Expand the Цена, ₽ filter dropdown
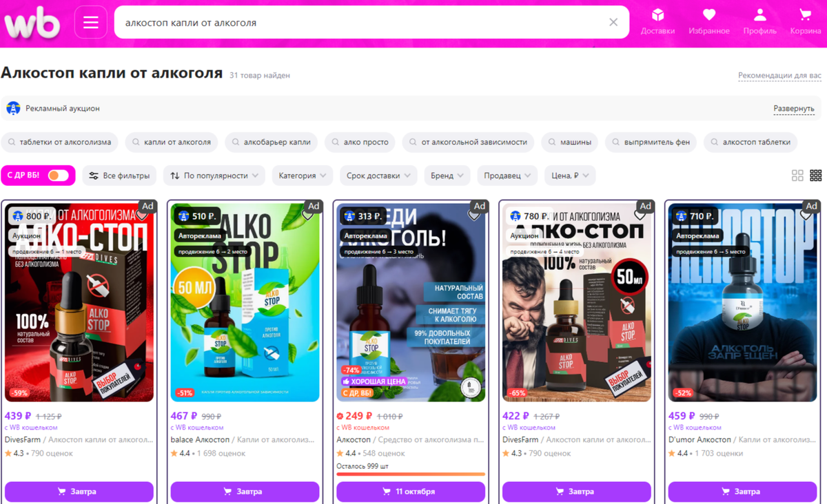The height and width of the screenshot is (504, 827). [x=570, y=176]
